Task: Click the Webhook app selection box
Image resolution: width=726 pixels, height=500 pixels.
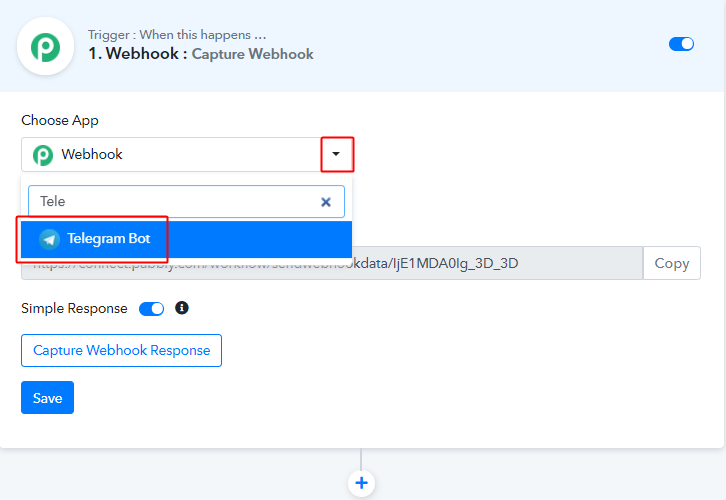Action: click(187, 154)
